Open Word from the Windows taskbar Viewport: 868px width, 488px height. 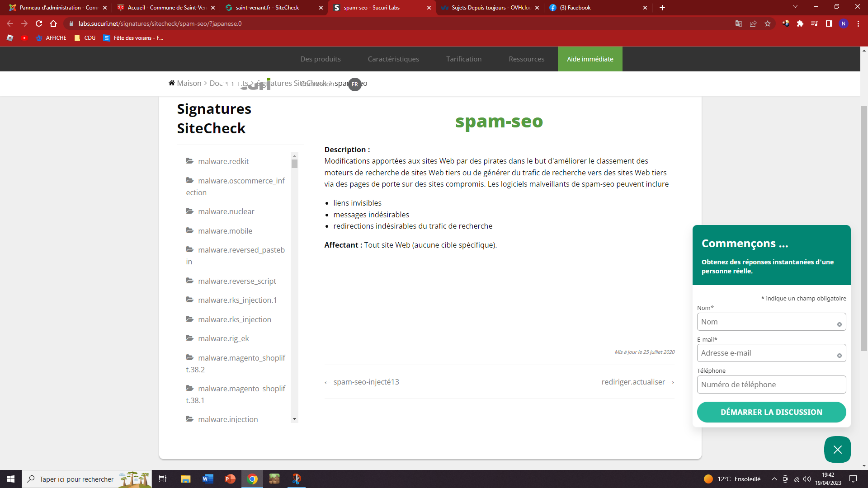click(x=208, y=479)
